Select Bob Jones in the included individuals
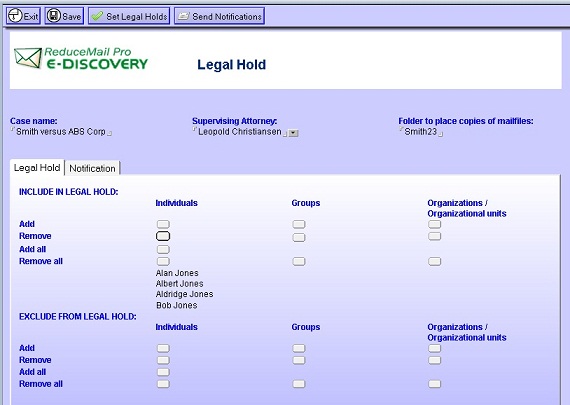Screen dimensions: 570x405 click(x=177, y=305)
